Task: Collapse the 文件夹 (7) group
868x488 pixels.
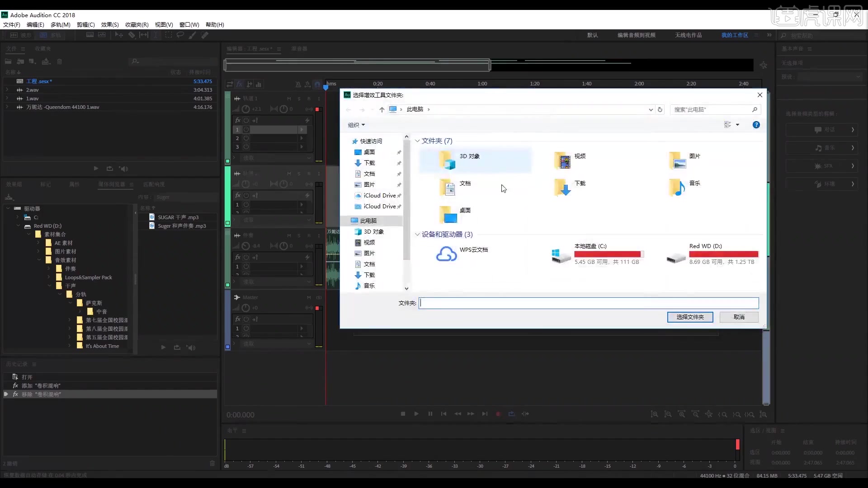Action: [x=417, y=141]
